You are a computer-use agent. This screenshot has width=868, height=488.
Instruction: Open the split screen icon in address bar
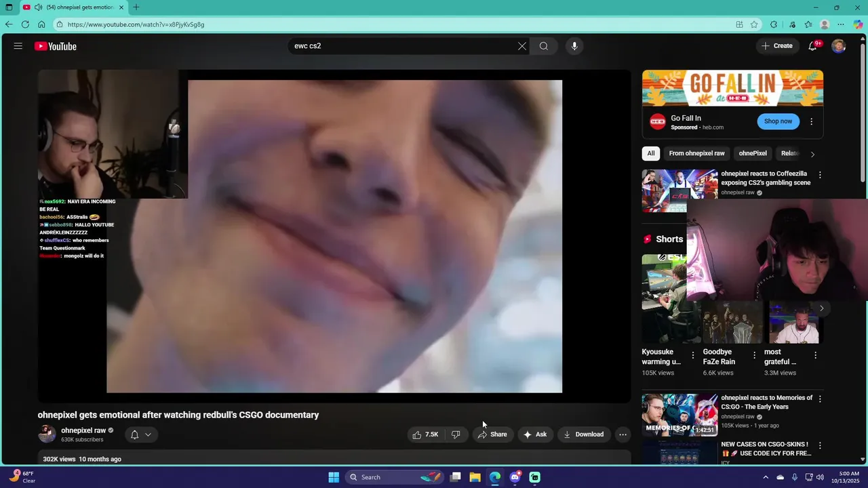click(x=739, y=24)
